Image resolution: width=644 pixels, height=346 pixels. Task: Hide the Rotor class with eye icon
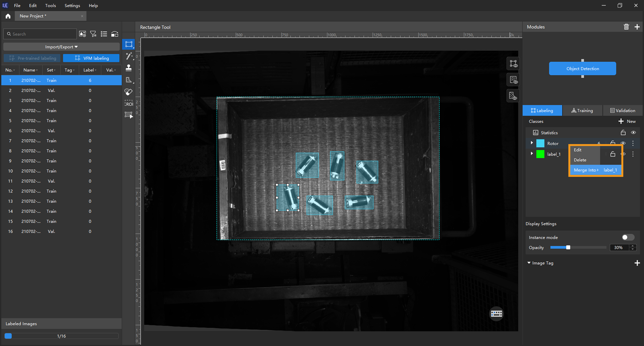(623, 143)
